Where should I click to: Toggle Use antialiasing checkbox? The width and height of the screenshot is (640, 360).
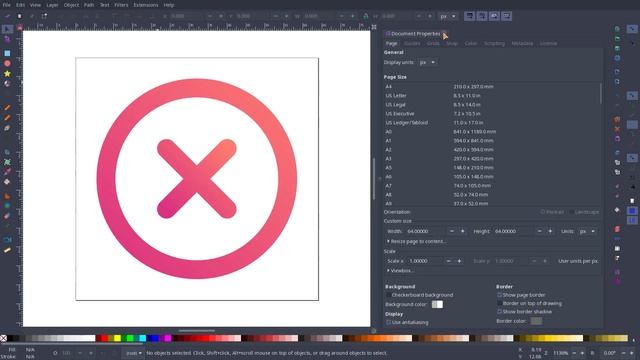pos(389,322)
